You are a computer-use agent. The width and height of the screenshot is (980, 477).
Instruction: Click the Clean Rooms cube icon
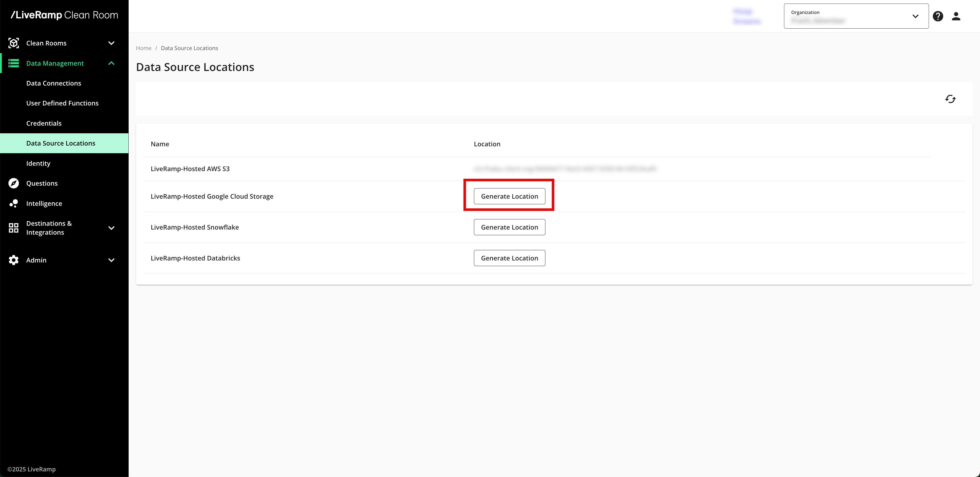(14, 43)
